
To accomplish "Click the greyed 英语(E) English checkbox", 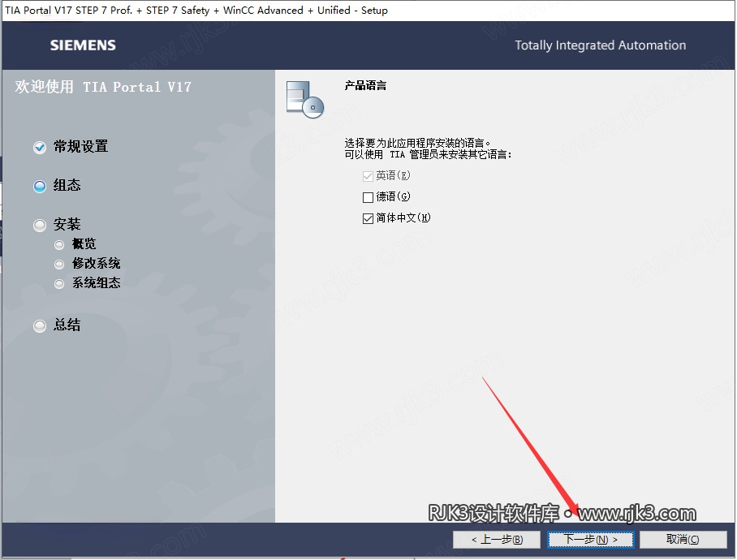I will [368, 176].
